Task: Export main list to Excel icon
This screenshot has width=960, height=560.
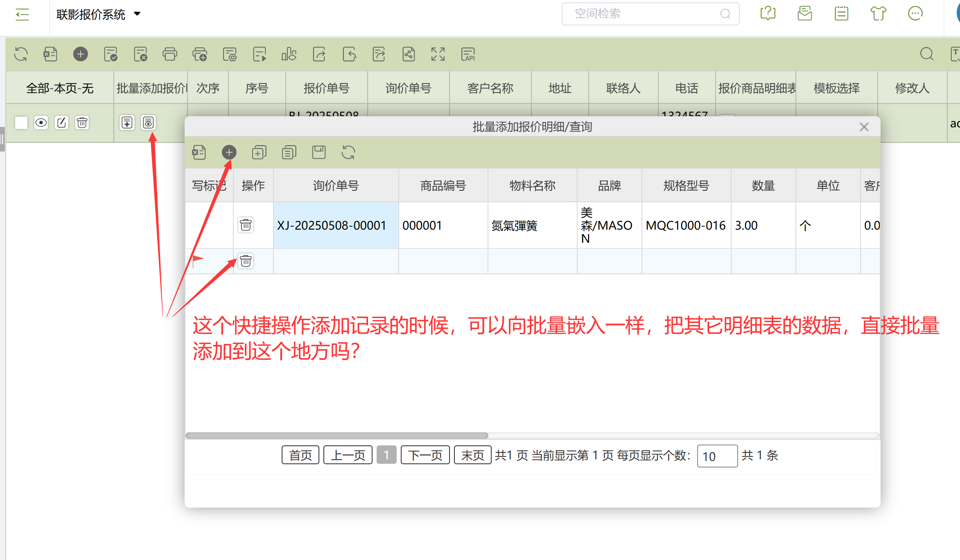Action: tap(50, 54)
